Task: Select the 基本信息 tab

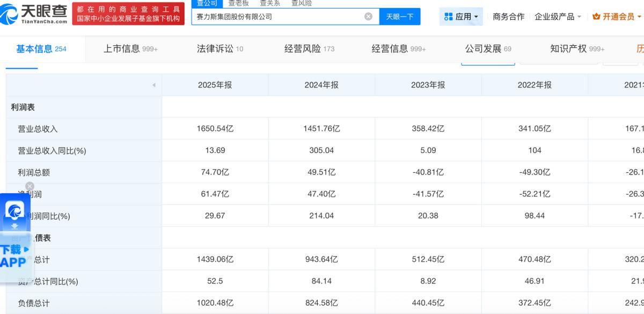Action: (41, 49)
